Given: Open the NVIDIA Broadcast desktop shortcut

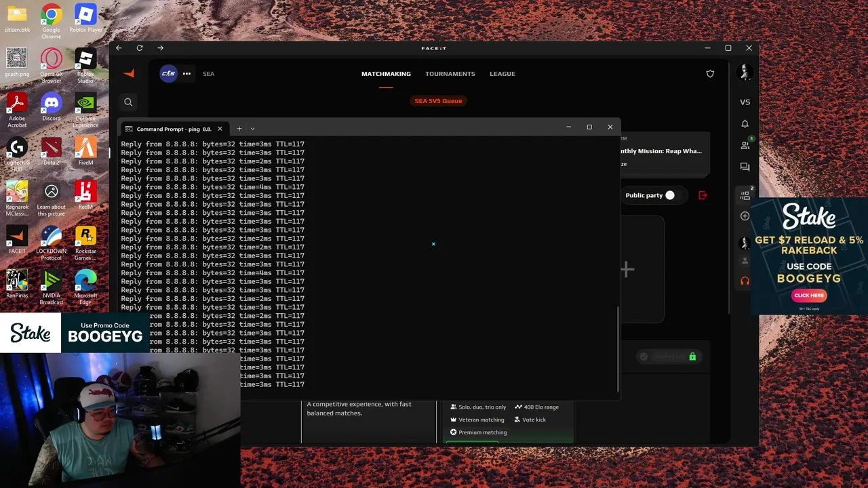Looking at the screenshot, I should pyautogui.click(x=51, y=288).
